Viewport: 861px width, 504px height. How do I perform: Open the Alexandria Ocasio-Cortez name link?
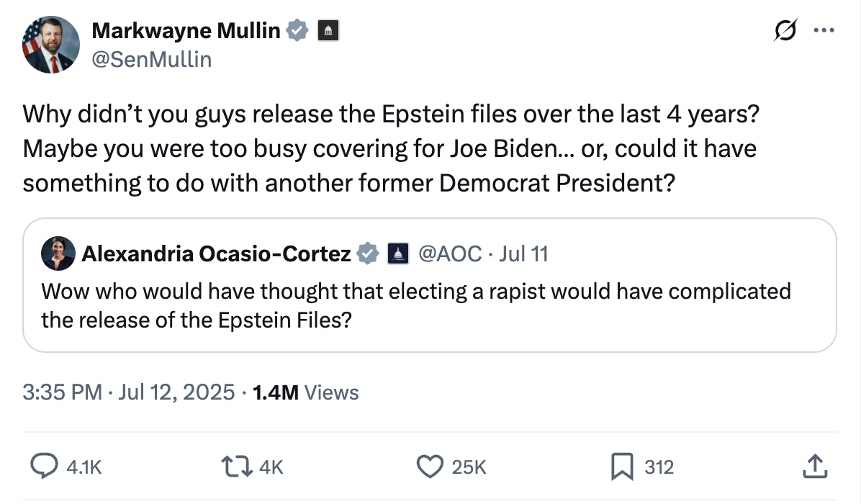pos(216,253)
